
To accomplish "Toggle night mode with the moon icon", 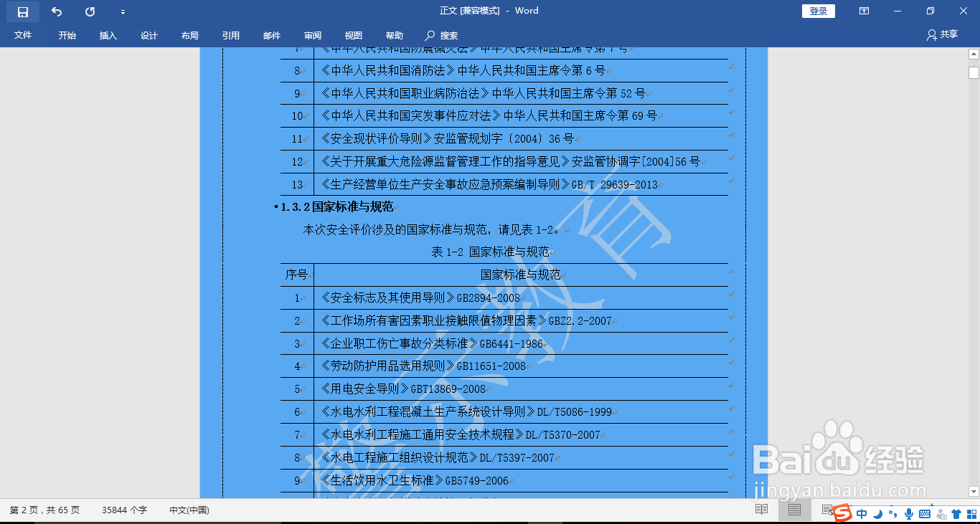I will (x=878, y=513).
